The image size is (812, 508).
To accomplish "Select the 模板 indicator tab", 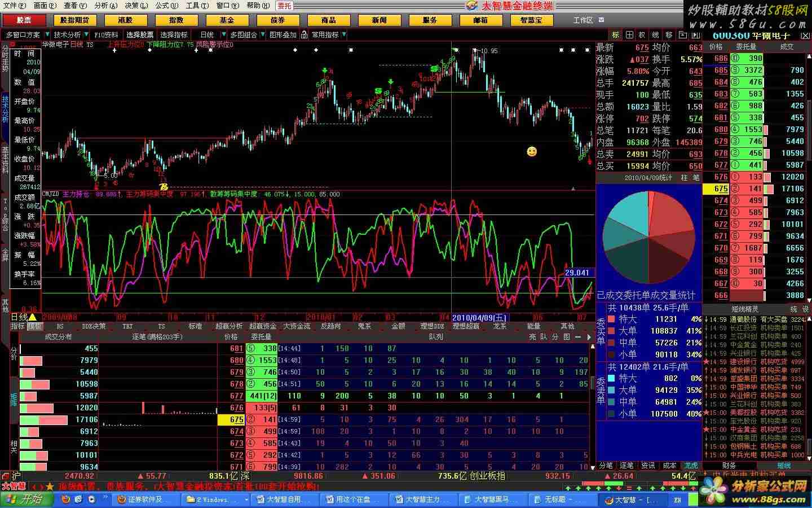I will (35, 326).
